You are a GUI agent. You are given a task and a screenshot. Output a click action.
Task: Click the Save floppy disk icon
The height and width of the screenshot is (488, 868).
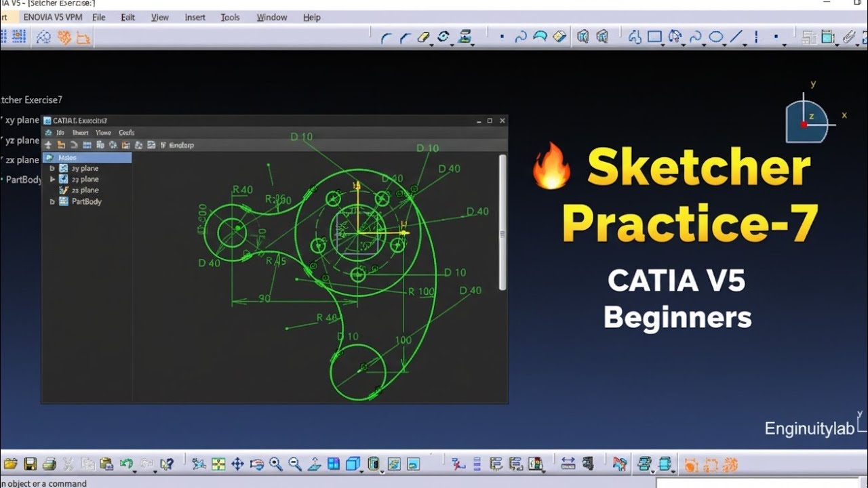click(x=30, y=464)
